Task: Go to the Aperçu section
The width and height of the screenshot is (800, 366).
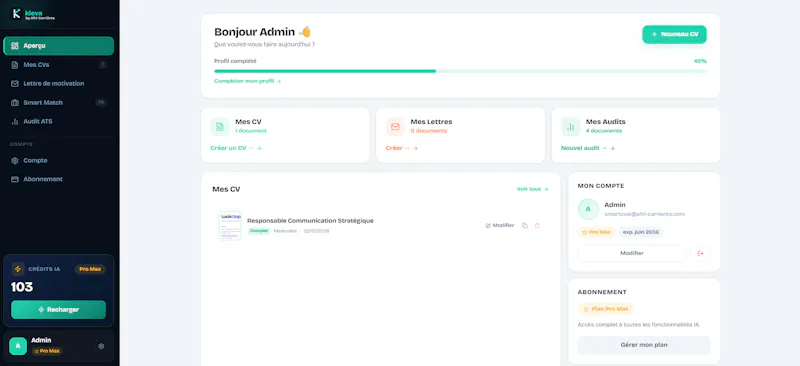Action: tap(59, 45)
